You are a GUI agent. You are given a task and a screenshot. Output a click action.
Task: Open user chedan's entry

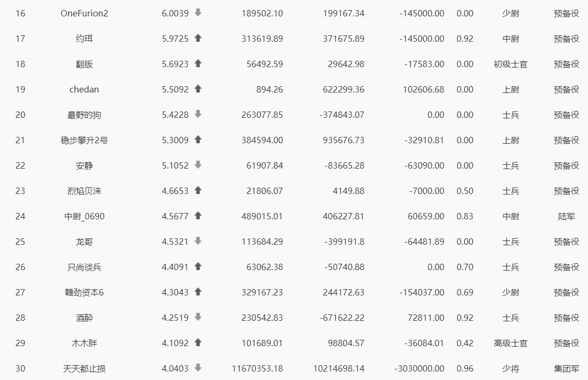click(85, 89)
